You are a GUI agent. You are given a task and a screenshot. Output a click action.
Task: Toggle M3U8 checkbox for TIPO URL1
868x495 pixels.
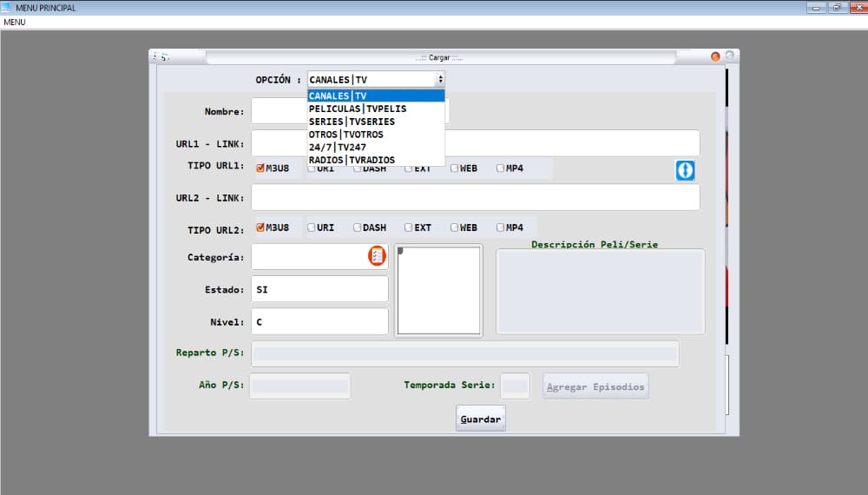coord(260,168)
